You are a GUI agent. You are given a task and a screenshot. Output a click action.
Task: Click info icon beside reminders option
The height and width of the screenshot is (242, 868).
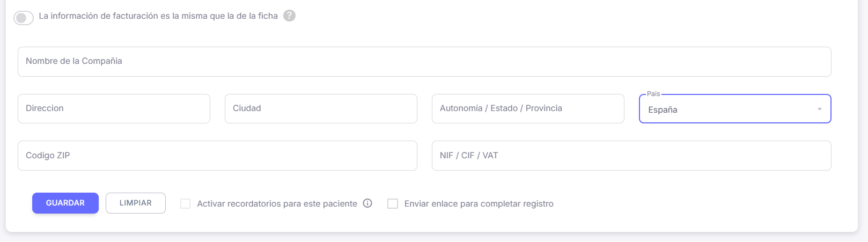coord(367,203)
